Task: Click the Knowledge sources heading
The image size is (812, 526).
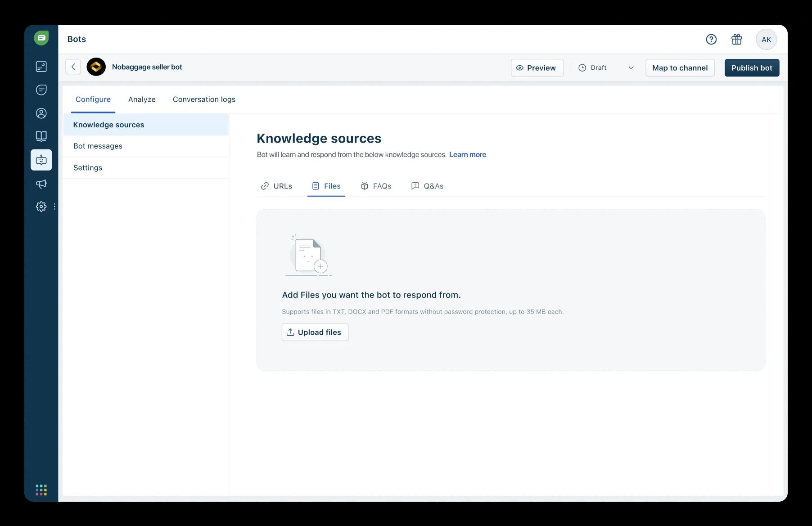Action: [319, 139]
